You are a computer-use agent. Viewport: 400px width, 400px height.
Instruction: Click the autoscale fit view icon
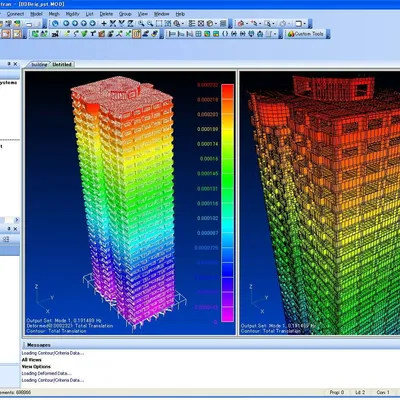tap(168, 23)
